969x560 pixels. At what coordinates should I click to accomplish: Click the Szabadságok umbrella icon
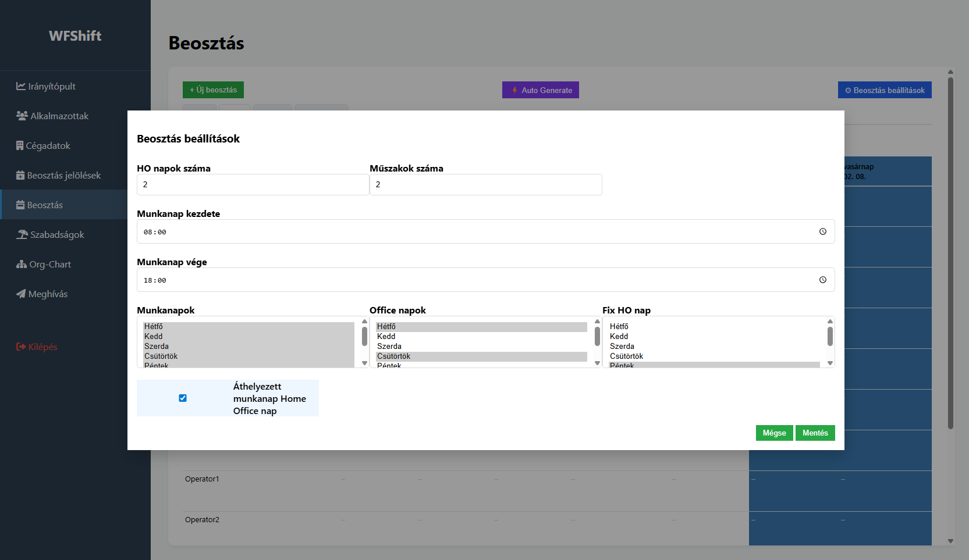tap(22, 234)
